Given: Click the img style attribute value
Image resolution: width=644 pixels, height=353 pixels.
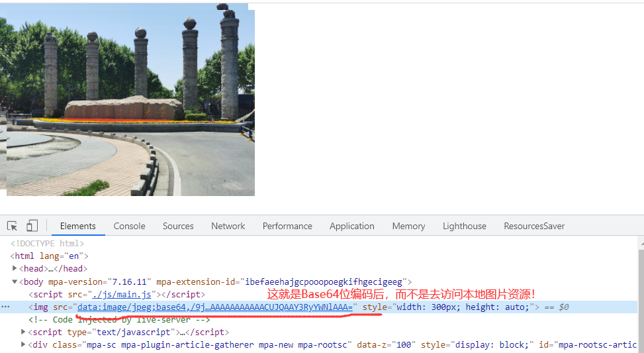Looking at the screenshot, I should point(463,307).
